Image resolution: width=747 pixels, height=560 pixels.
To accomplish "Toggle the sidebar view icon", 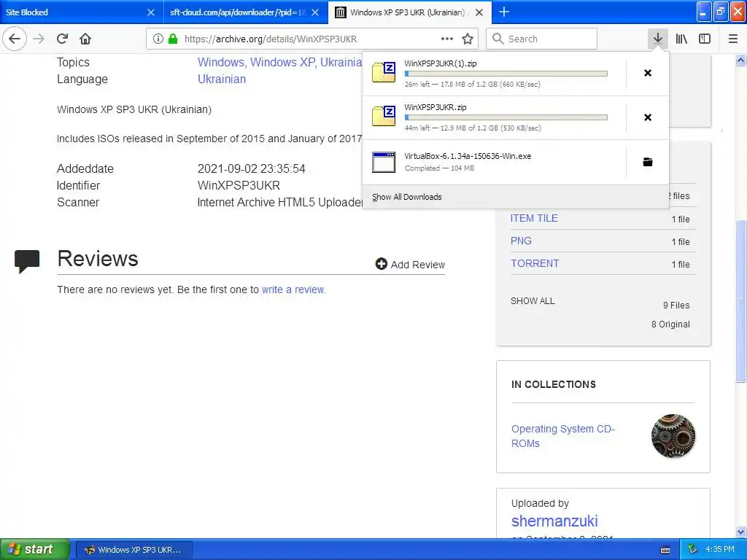I will 705,39.
